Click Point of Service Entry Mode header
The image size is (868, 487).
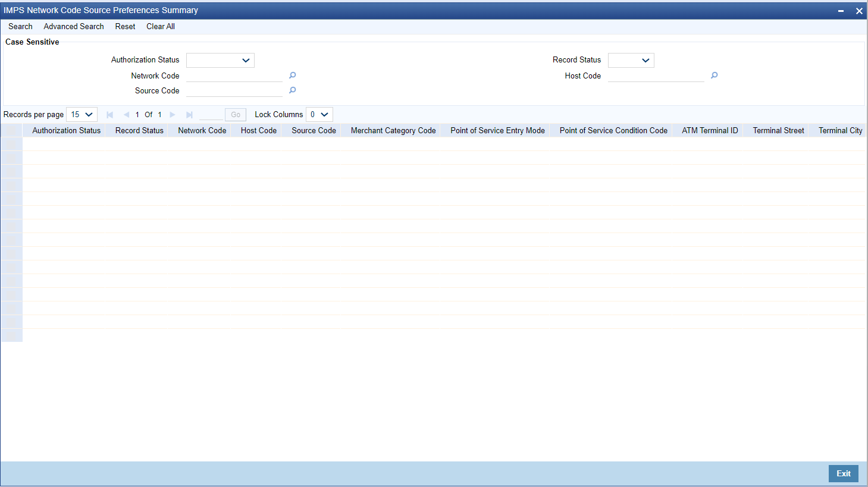point(498,131)
